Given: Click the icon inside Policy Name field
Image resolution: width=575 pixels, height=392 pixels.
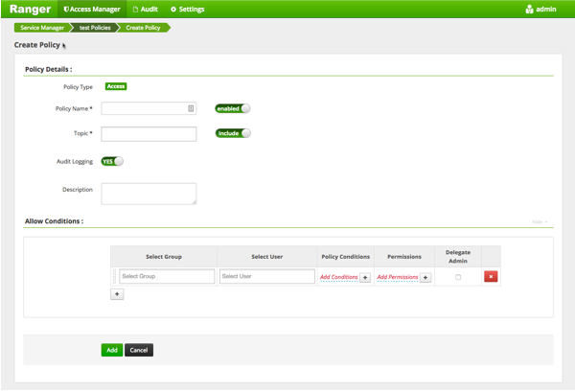Looking at the screenshot, I should (191, 108).
